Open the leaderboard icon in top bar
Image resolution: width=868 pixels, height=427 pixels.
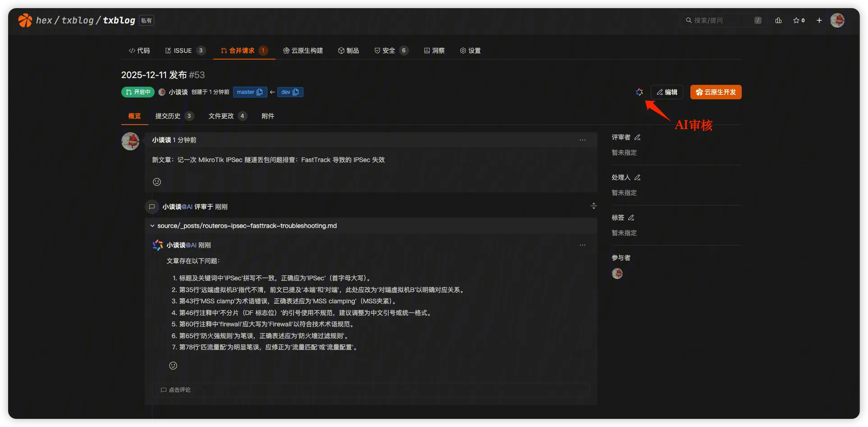778,20
